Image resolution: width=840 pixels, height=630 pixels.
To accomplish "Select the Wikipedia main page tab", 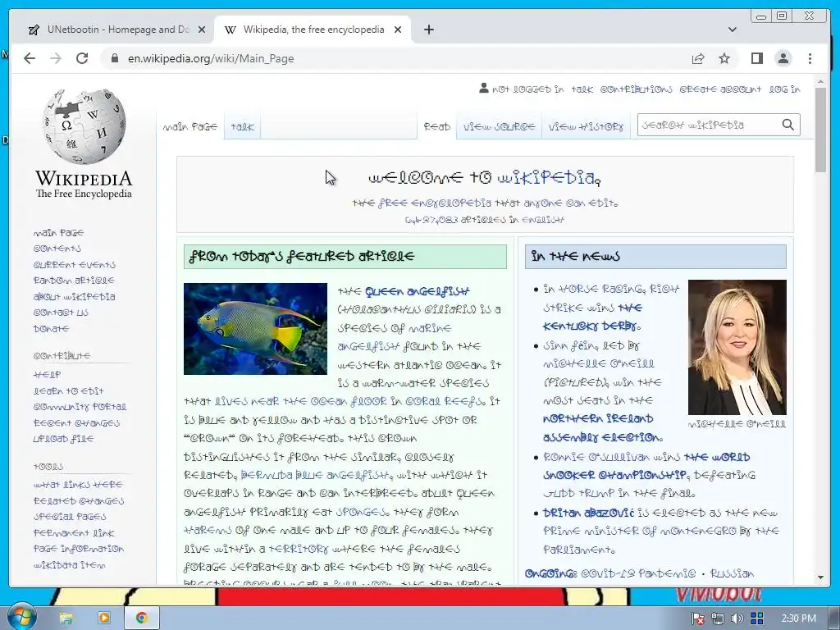I will pos(313,30).
